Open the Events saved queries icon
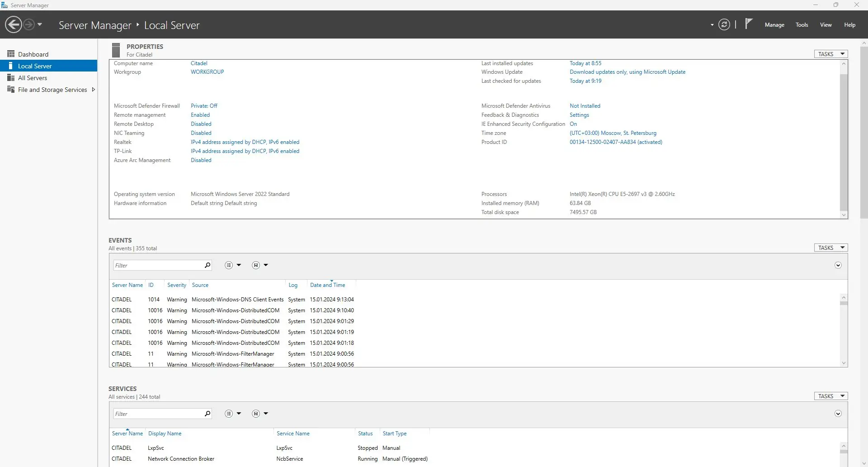The width and height of the screenshot is (868, 467). coord(256,265)
